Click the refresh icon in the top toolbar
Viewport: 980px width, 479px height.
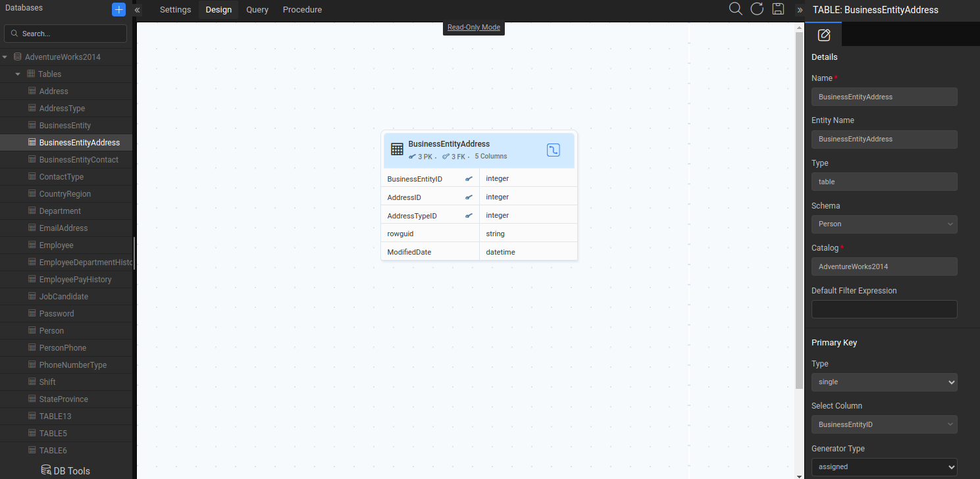pyautogui.click(x=757, y=9)
